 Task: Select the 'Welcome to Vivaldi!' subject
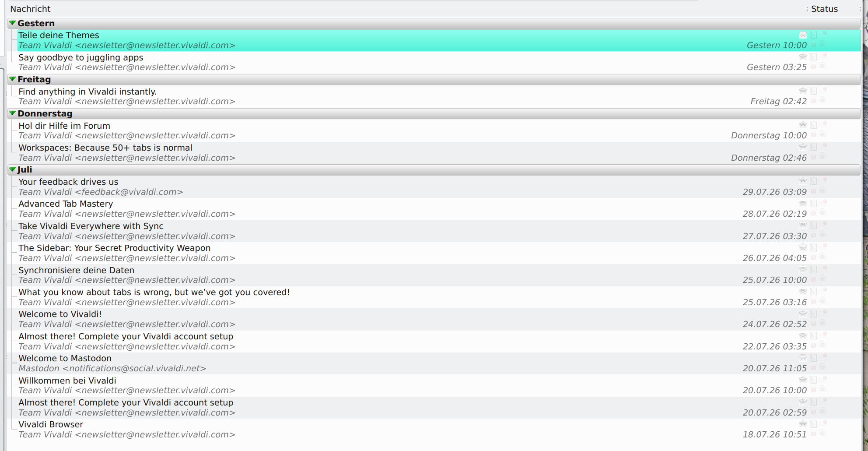click(60, 314)
